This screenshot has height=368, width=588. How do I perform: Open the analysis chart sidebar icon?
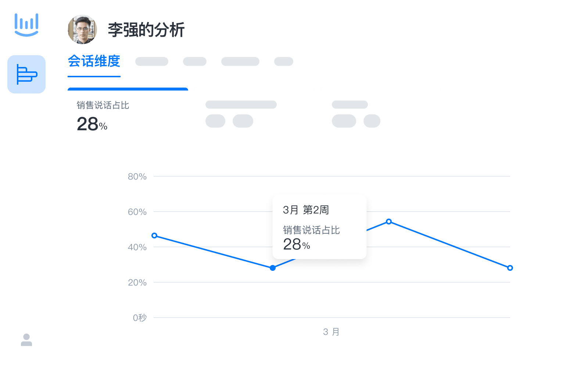pyautogui.click(x=26, y=74)
